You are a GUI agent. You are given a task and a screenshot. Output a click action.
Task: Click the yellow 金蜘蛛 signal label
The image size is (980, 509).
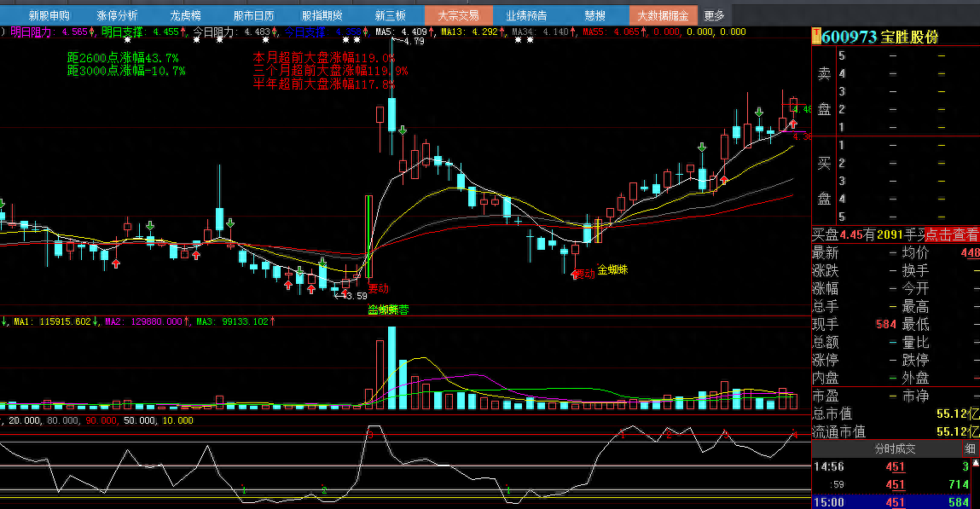612,270
